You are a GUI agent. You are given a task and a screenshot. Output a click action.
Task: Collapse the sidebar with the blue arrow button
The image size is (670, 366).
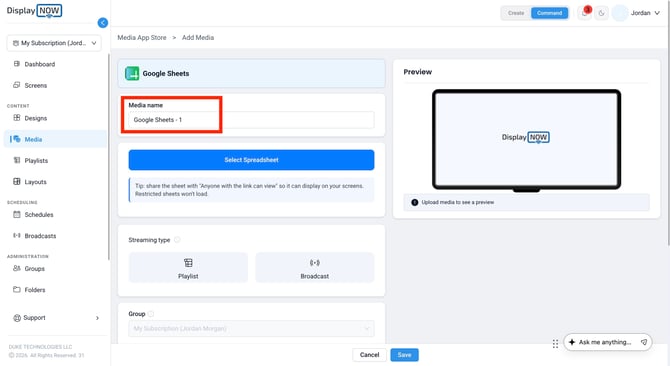pyautogui.click(x=103, y=23)
